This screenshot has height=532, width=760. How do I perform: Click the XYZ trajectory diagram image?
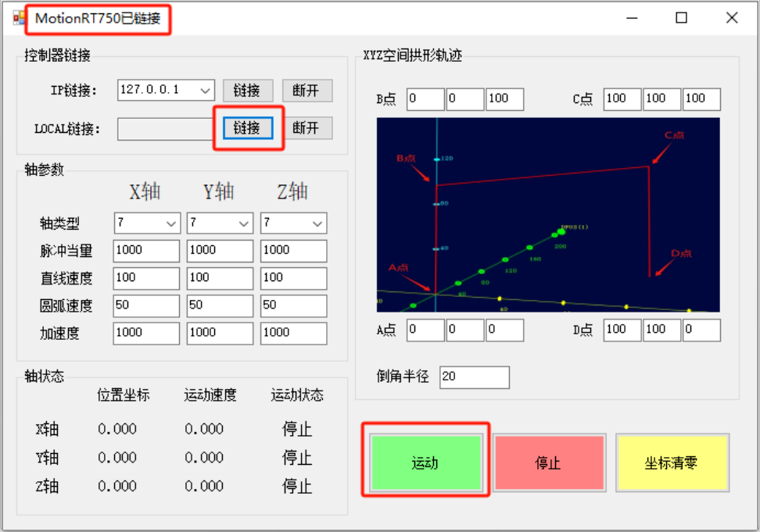(548, 215)
